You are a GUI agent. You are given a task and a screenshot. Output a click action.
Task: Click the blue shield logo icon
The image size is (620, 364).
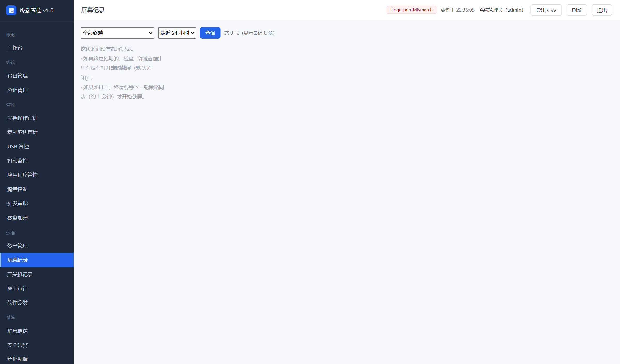tap(11, 11)
